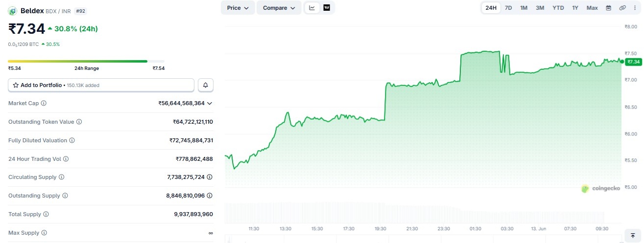644x243 pixels.
Task: Show info for Outstanding Token Value
Action: coord(79,122)
